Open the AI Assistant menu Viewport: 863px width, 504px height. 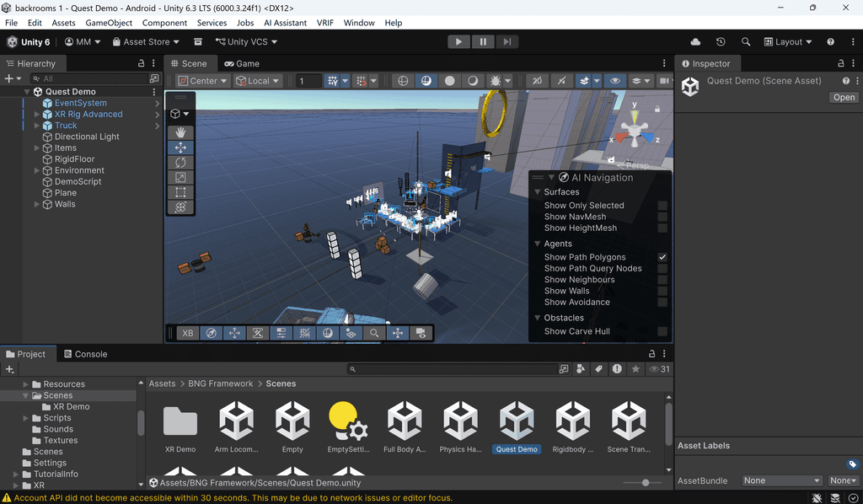tap(285, 23)
